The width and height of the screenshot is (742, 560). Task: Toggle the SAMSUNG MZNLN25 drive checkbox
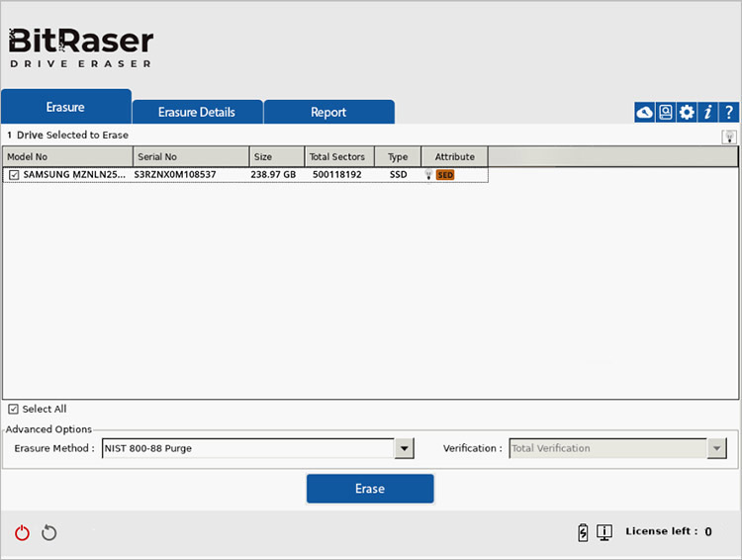(x=14, y=175)
